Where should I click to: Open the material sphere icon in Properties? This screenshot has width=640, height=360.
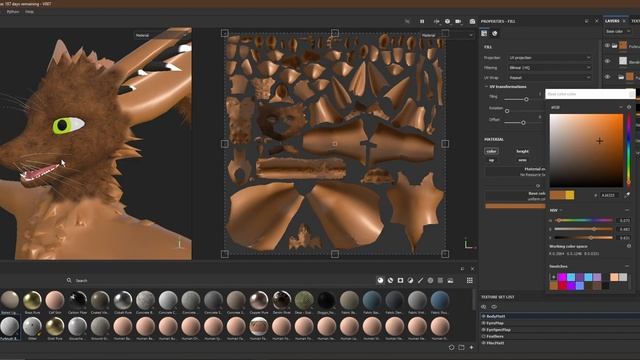pos(495,33)
